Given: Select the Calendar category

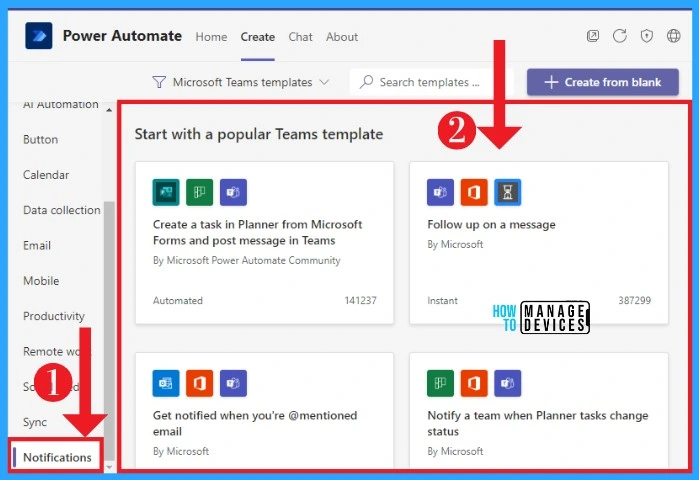Looking at the screenshot, I should pos(46,175).
